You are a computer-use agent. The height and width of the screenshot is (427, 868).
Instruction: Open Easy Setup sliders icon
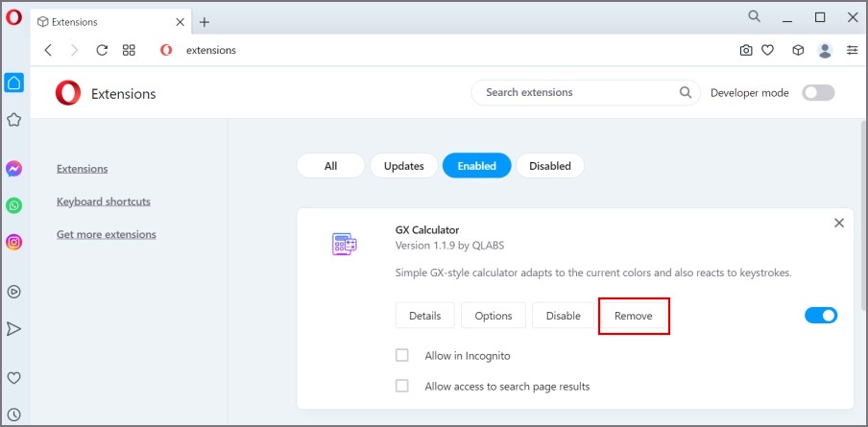tap(852, 50)
